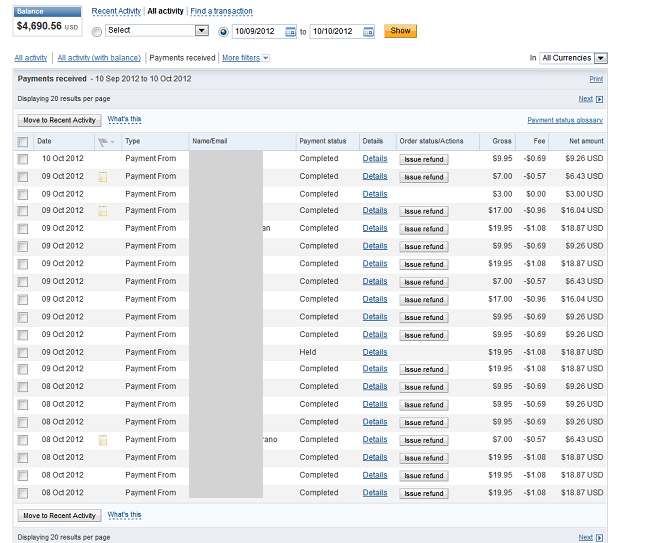The width and height of the screenshot is (661, 543).
Task: Click the Print link
Action: click(596, 79)
